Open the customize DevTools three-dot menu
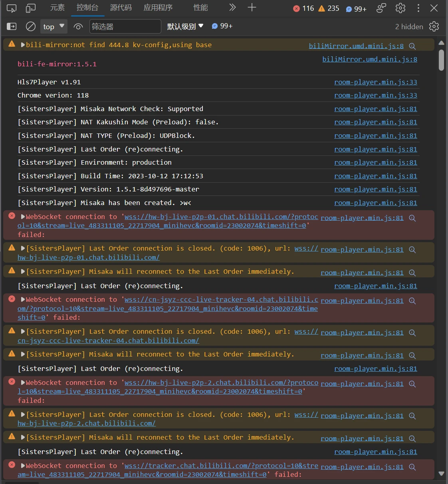Screen dimensions: 448x484 (418, 8)
